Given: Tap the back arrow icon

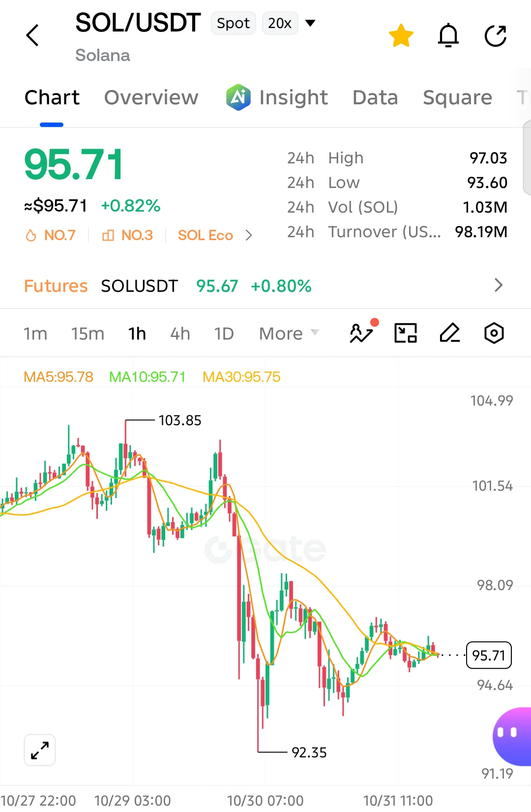Looking at the screenshot, I should (x=32, y=35).
